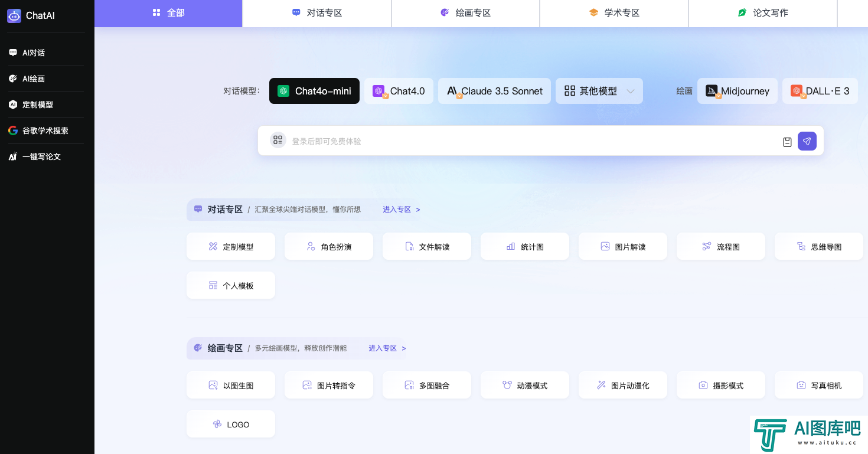Screen dimensions: 868x454
Task: Switch to the 绘画专区 top tab
Action: (466, 13)
